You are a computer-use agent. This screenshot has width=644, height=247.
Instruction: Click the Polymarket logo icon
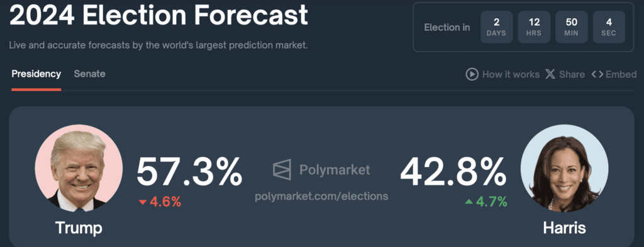tap(282, 170)
